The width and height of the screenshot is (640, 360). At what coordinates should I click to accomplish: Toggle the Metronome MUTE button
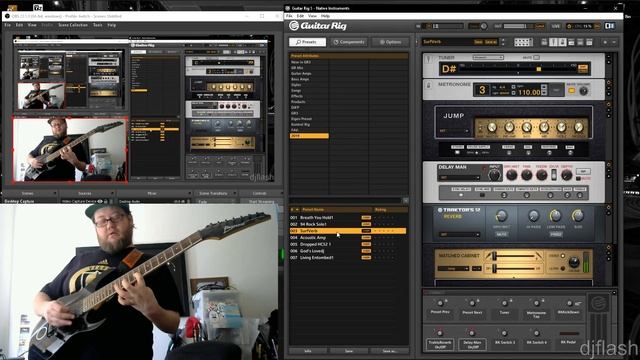(x=571, y=91)
